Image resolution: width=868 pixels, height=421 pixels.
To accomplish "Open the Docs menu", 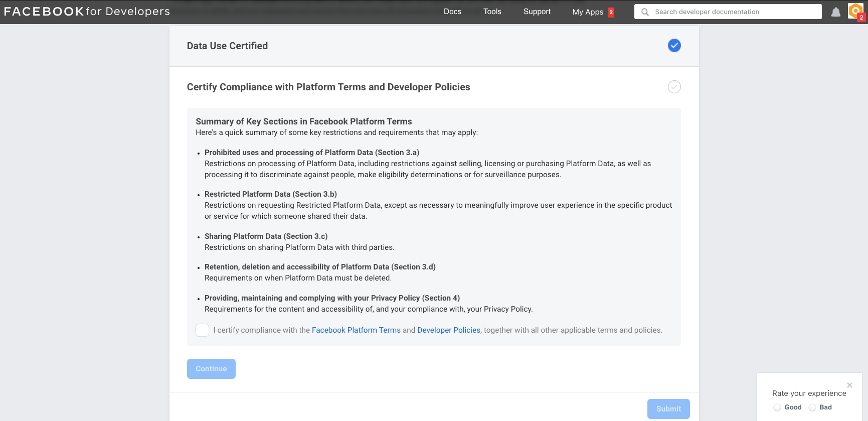I will coord(452,12).
